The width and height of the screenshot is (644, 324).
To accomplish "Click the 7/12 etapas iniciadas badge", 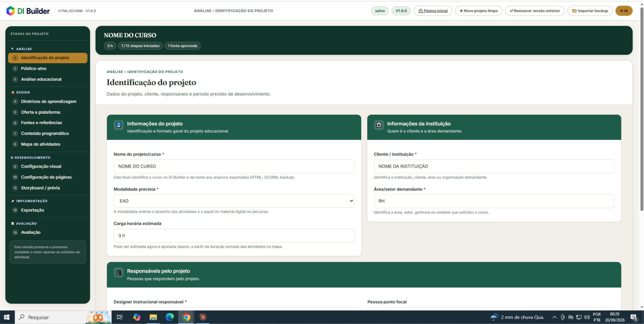I will pyautogui.click(x=140, y=46).
